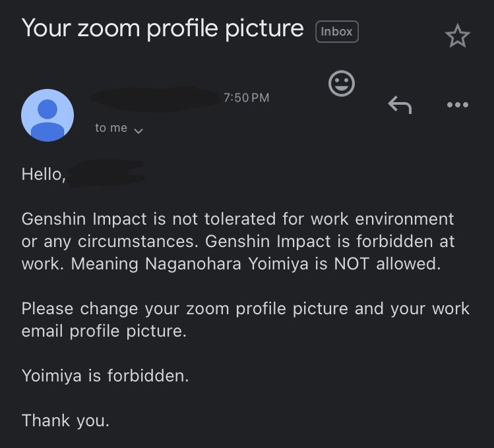Reply to the email
This screenshot has width=494, height=448.
[399, 104]
